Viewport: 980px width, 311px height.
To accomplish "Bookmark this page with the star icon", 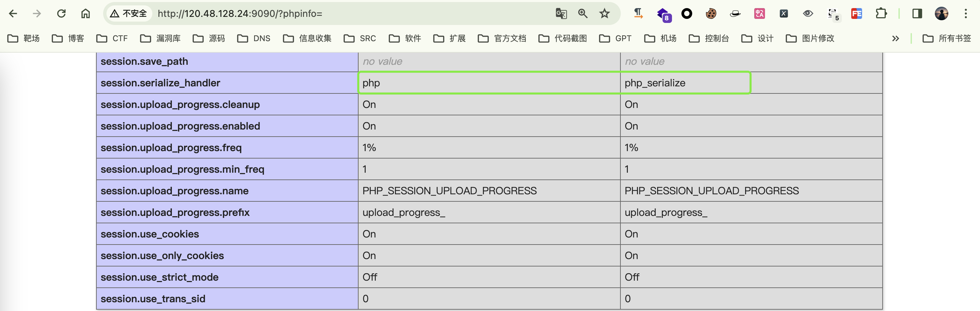I will [x=605, y=14].
